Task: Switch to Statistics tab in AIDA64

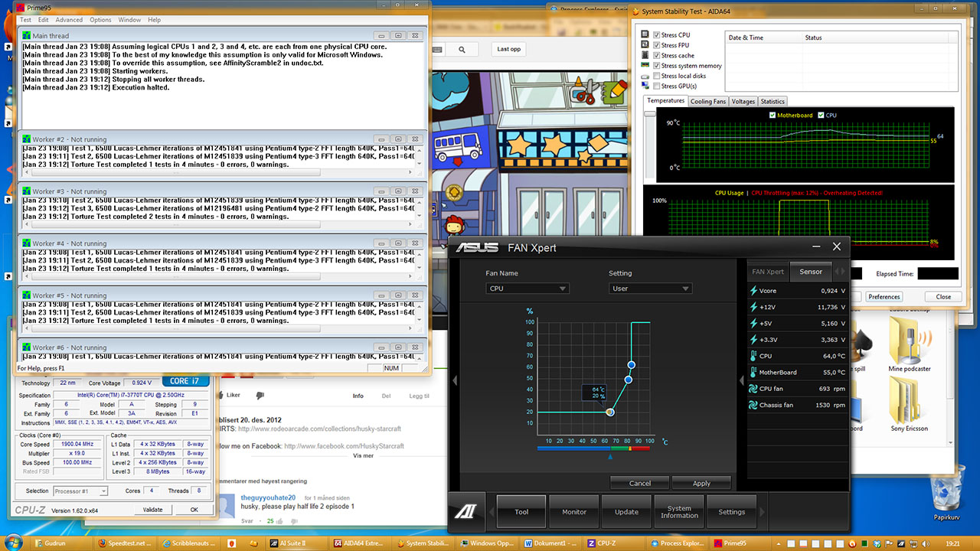Action: 773,101
